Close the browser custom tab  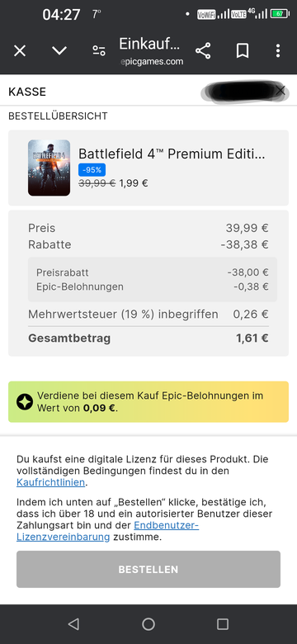click(x=20, y=51)
